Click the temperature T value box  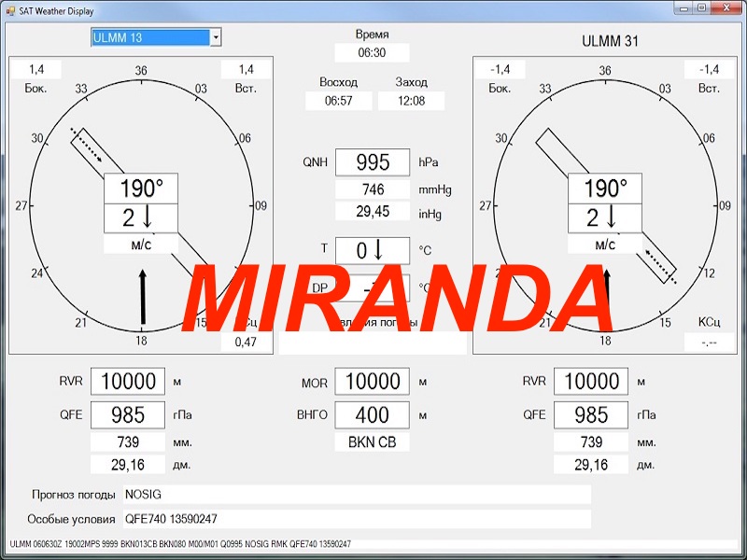tap(373, 251)
